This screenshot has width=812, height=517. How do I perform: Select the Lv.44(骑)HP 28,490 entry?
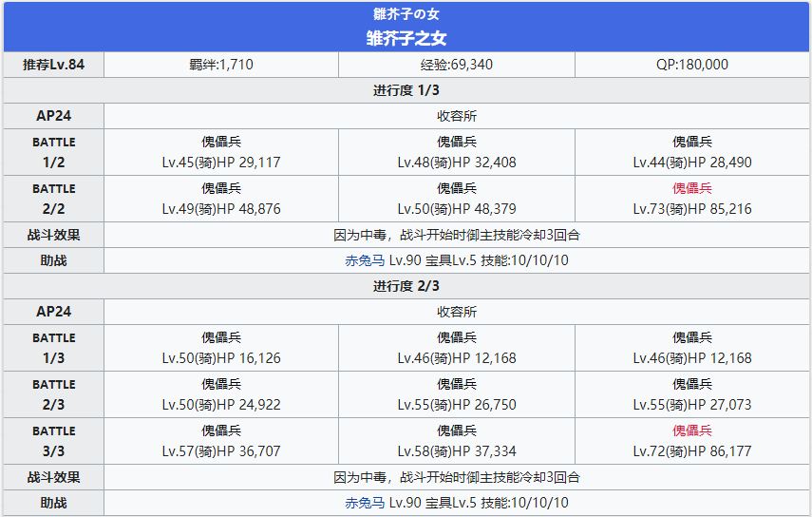click(691, 163)
